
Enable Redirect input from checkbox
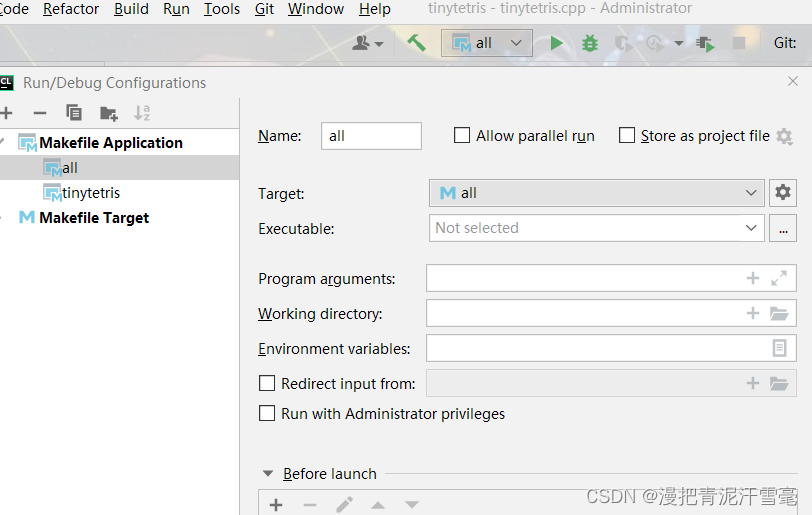267,383
